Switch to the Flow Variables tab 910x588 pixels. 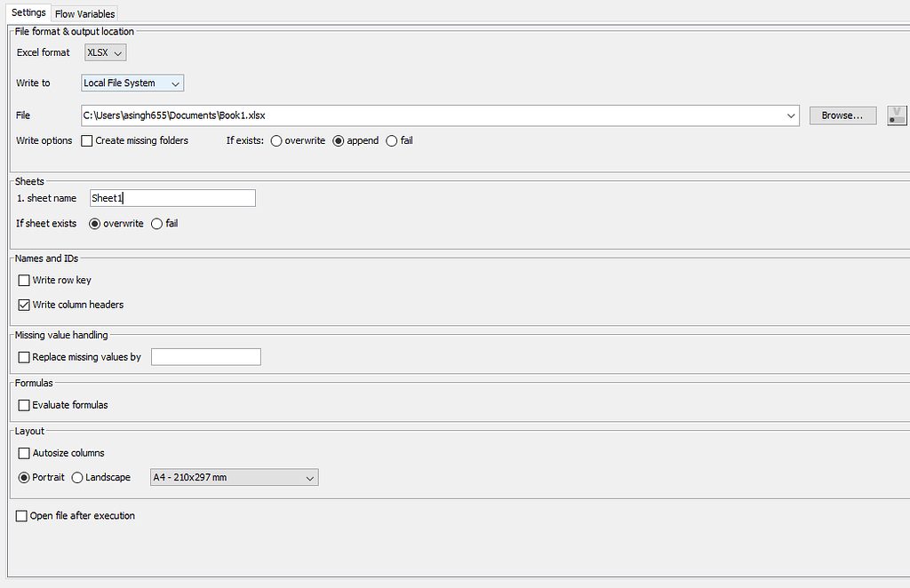(x=84, y=13)
